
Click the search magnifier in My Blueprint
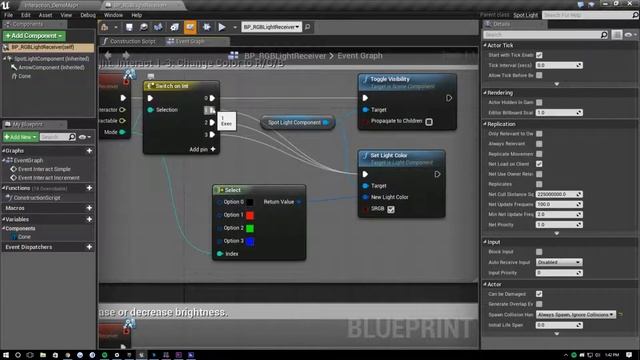[x=72, y=137]
